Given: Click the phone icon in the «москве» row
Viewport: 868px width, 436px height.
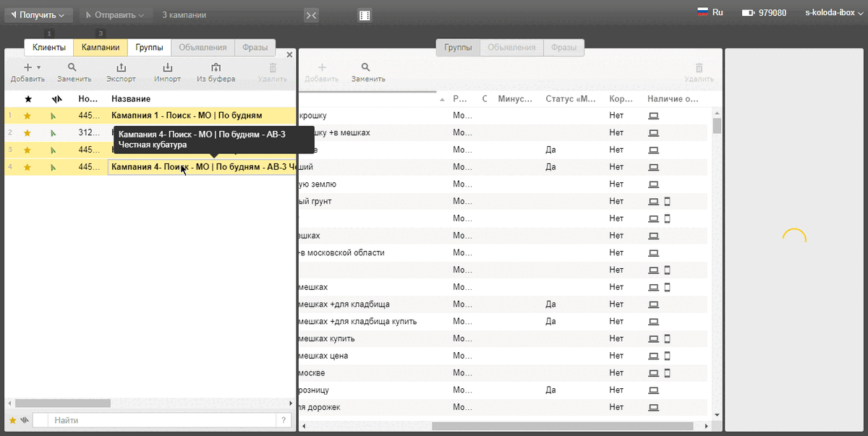Looking at the screenshot, I should pyautogui.click(x=668, y=373).
